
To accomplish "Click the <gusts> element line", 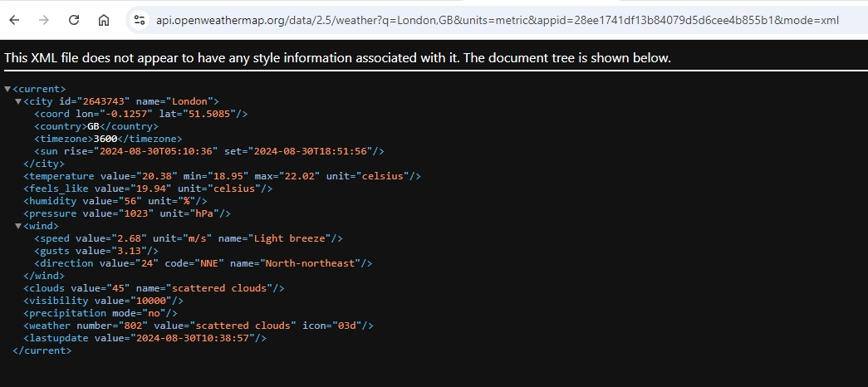I will pos(96,251).
